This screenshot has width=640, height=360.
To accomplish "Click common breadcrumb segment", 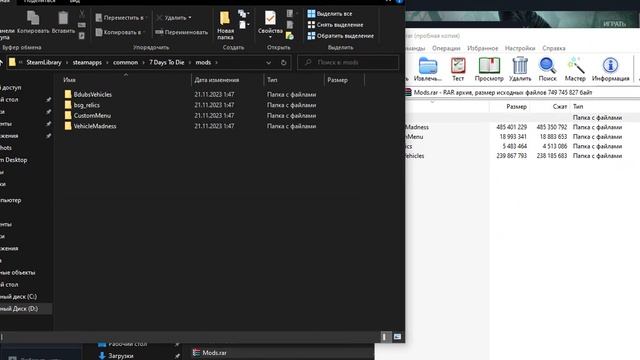I will pyautogui.click(x=125, y=62).
